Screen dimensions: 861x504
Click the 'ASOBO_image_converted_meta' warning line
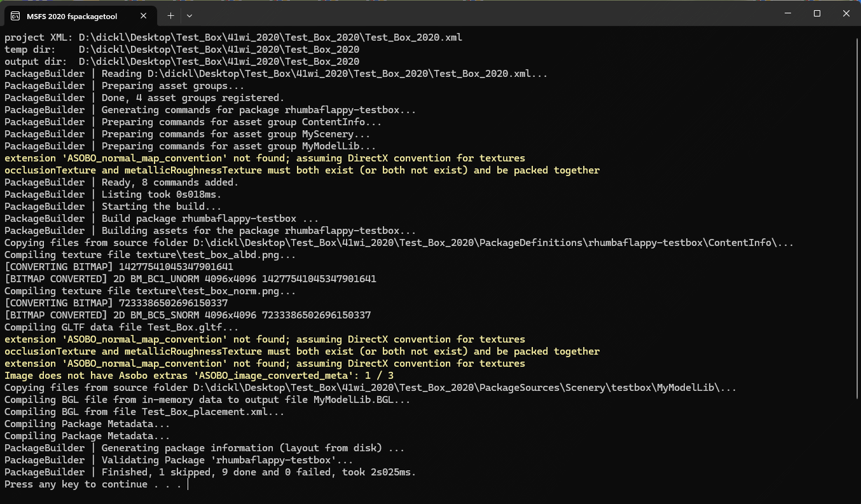click(x=199, y=376)
